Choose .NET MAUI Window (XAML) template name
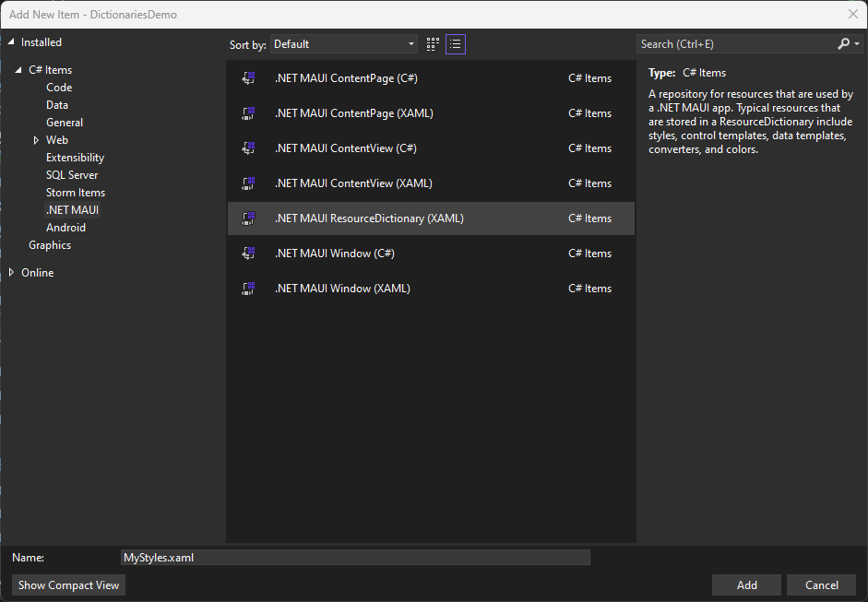This screenshot has height=602, width=868. (342, 289)
